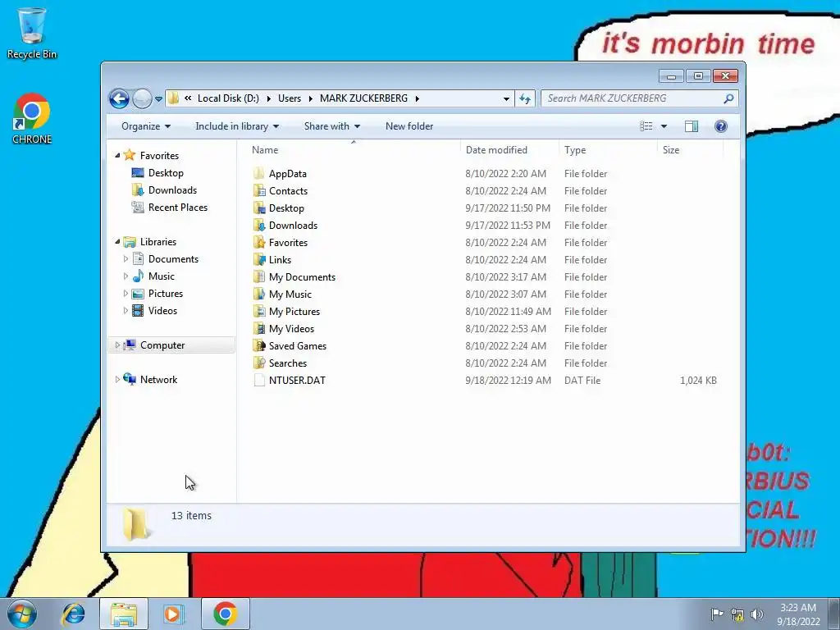Select Downloads in Favorites sidebar

pyautogui.click(x=172, y=190)
